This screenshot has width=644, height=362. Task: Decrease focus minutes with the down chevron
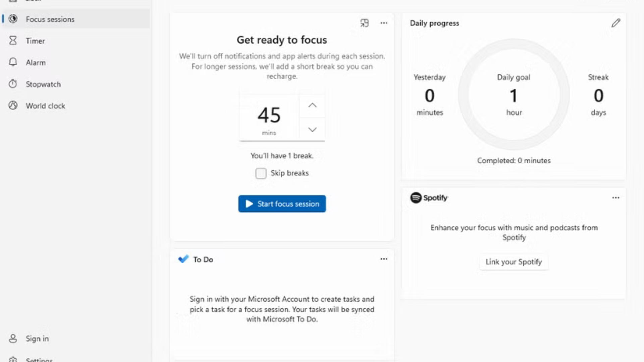click(x=312, y=130)
